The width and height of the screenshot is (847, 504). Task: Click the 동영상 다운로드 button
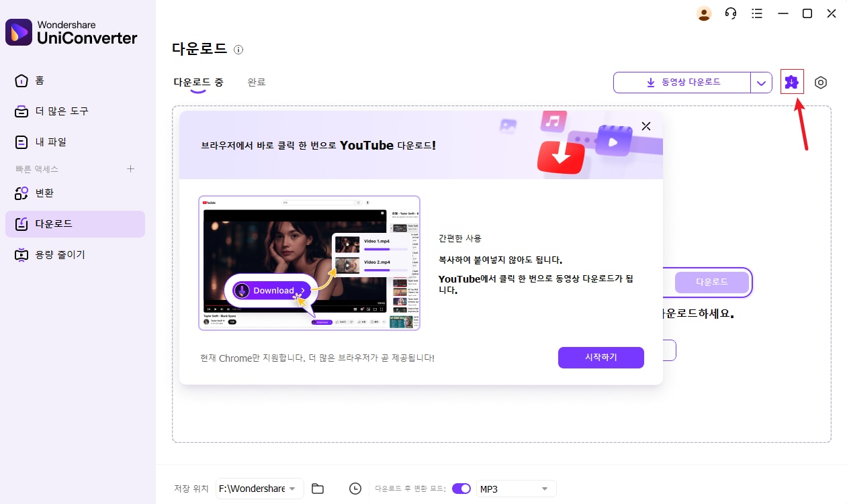682,82
